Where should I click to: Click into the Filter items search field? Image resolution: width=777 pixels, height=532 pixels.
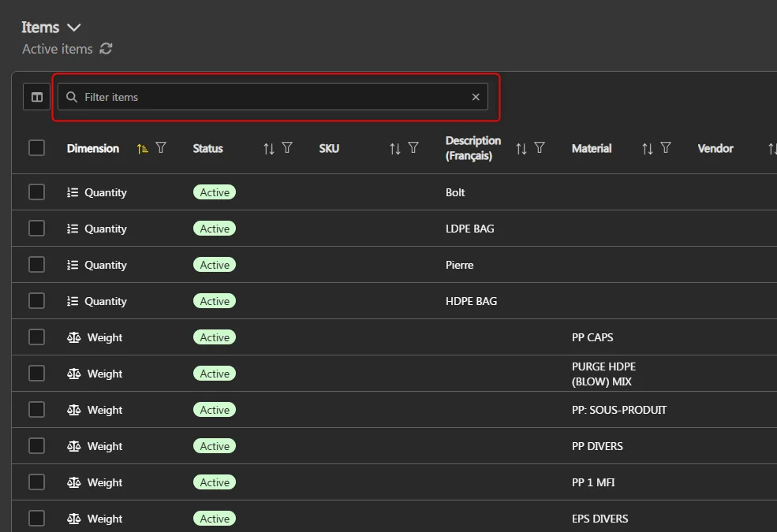coord(268,97)
